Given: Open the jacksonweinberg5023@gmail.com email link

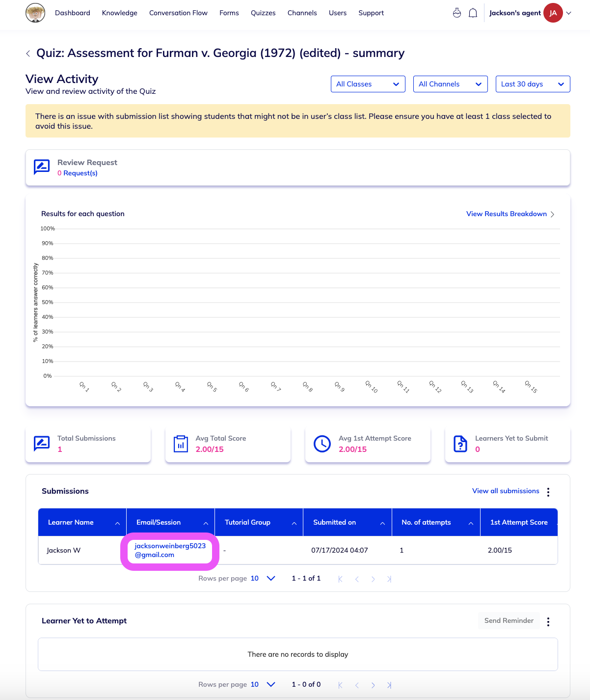Looking at the screenshot, I should coord(170,550).
